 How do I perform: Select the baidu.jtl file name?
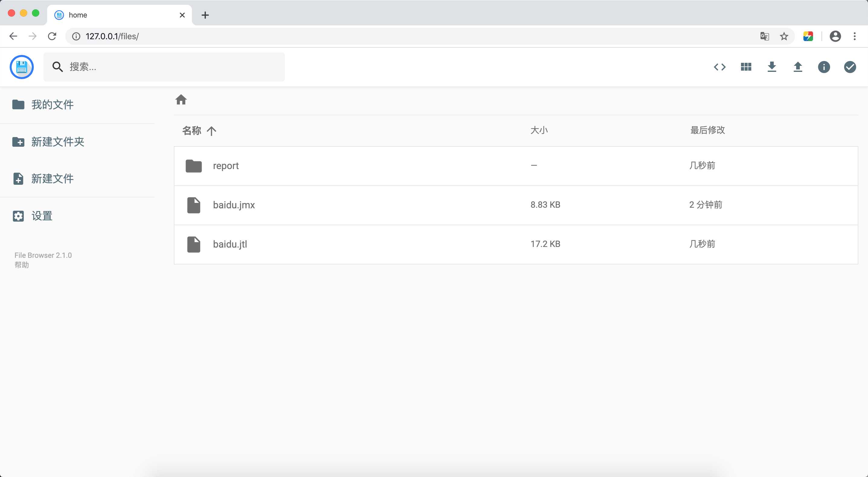(230, 244)
